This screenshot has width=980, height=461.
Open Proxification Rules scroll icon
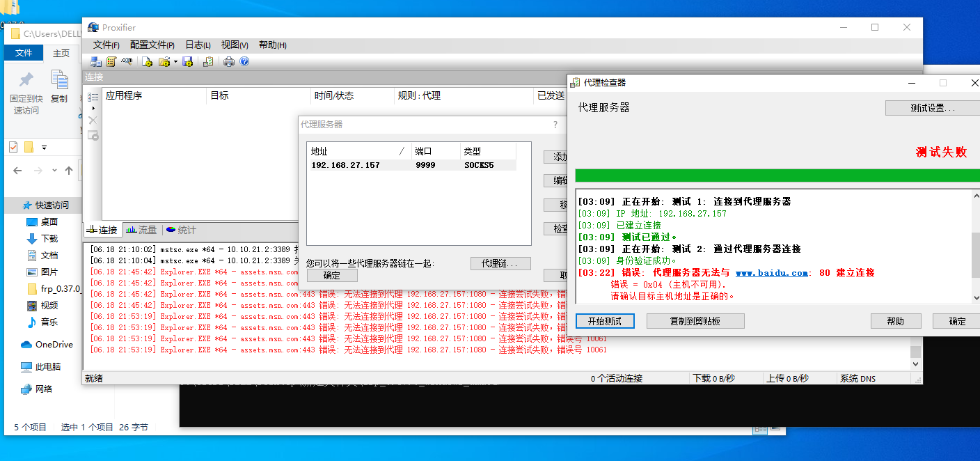pos(110,61)
